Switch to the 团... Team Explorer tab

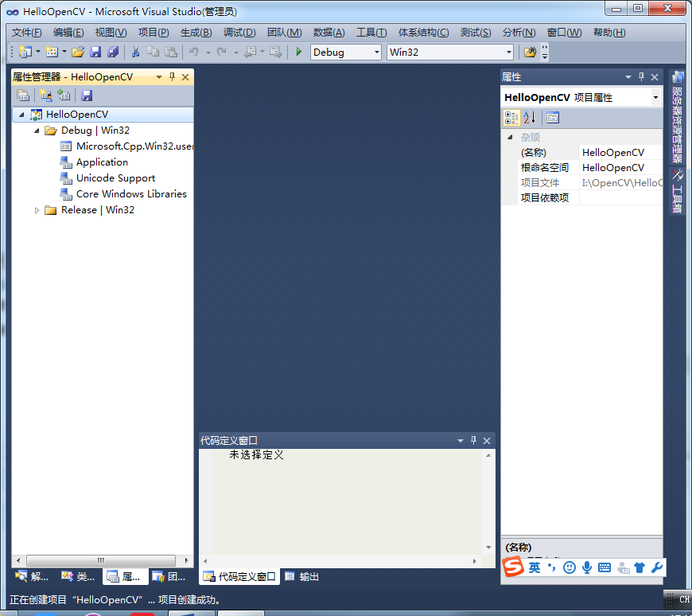coord(169,576)
